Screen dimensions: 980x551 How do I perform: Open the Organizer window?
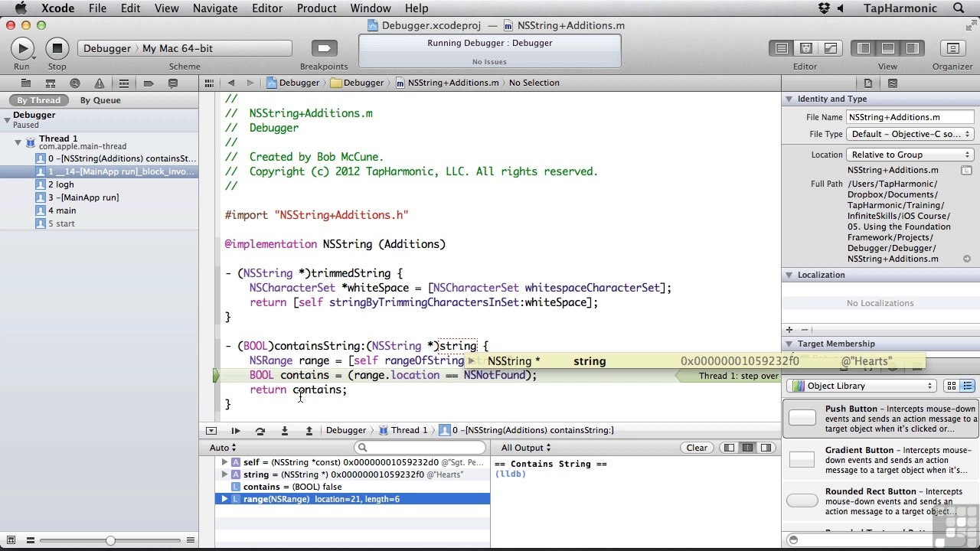point(952,48)
